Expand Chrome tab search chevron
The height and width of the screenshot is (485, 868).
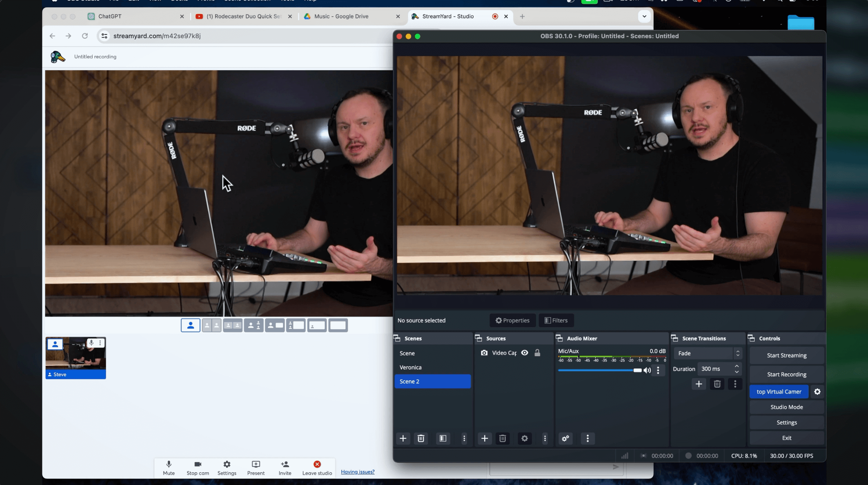(x=644, y=16)
